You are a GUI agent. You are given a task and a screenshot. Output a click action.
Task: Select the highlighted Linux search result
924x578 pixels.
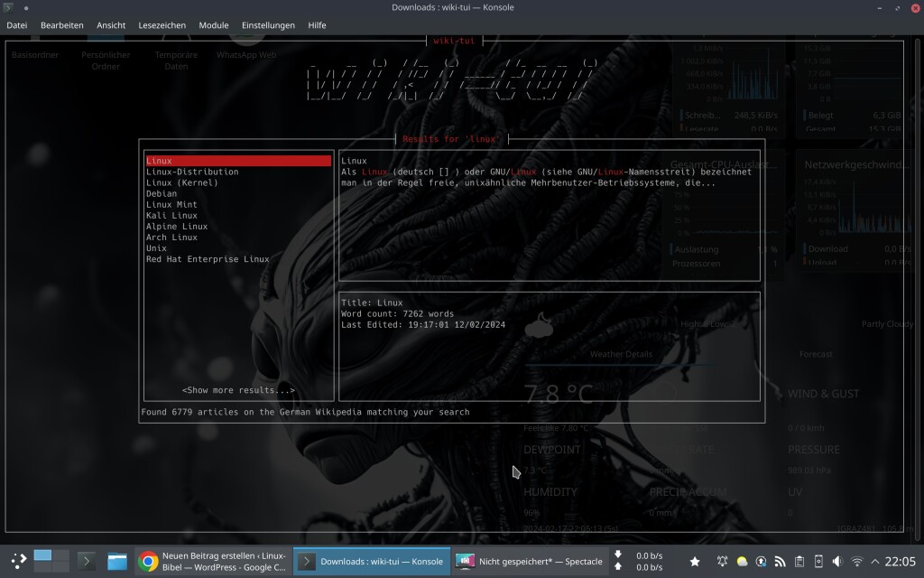[238, 161]
